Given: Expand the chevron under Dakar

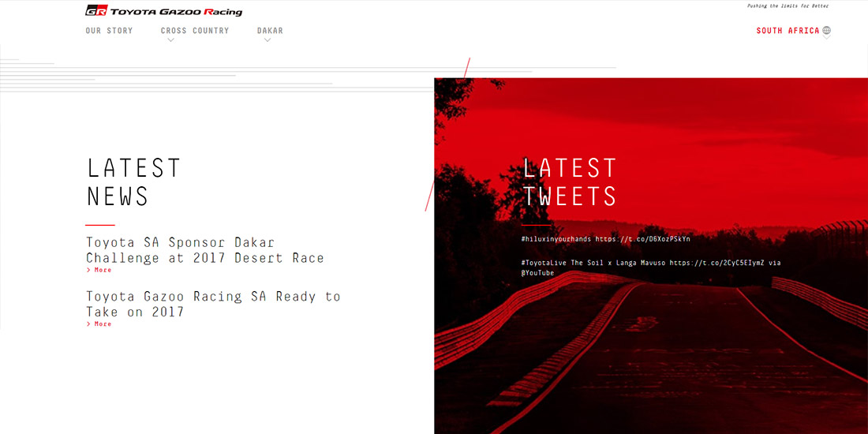Looking at the screenshot, I should pyautogui.click(x=268, y=40).
